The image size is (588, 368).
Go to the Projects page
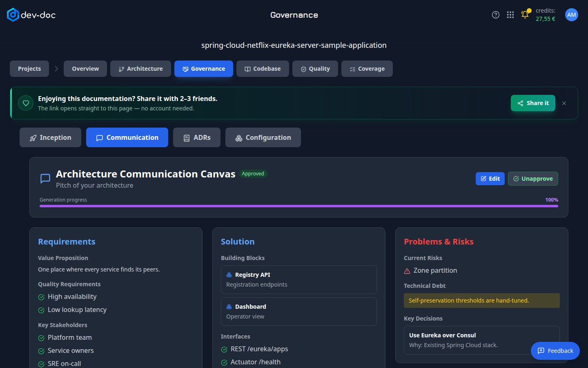pos(29,69)
